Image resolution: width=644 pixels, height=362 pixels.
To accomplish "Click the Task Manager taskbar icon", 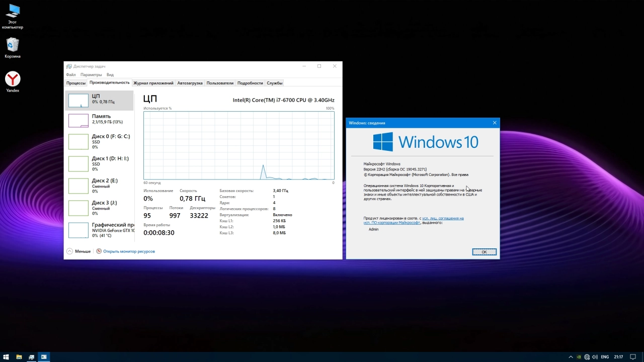I will pos(31,357).
